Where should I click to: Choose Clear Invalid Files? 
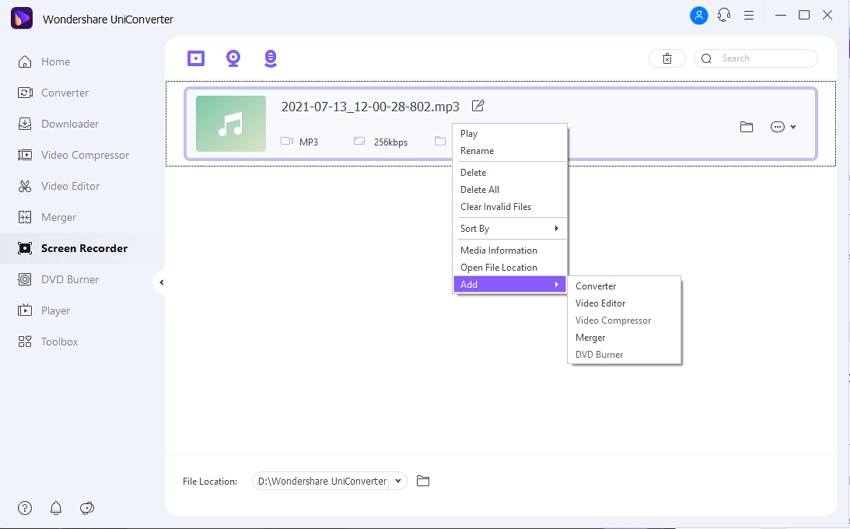510,207
